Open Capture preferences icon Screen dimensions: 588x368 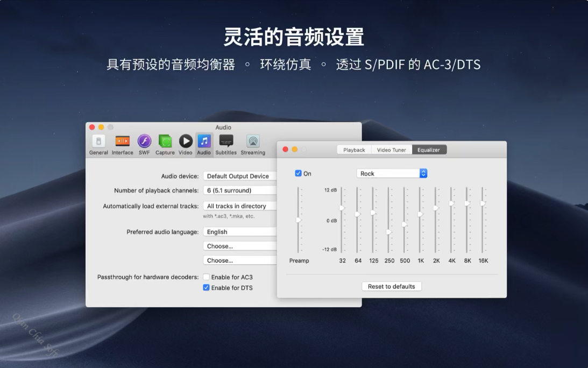pyautogui.click(x=165, y=145)
